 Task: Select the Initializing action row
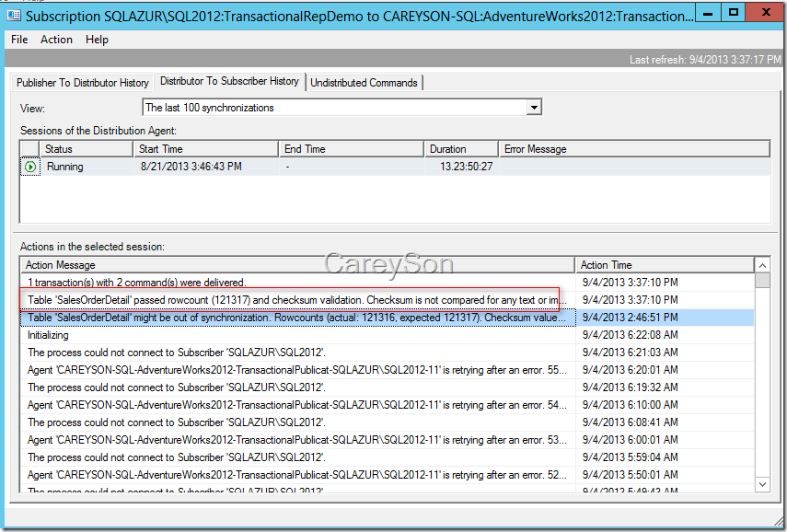point(388,335)
